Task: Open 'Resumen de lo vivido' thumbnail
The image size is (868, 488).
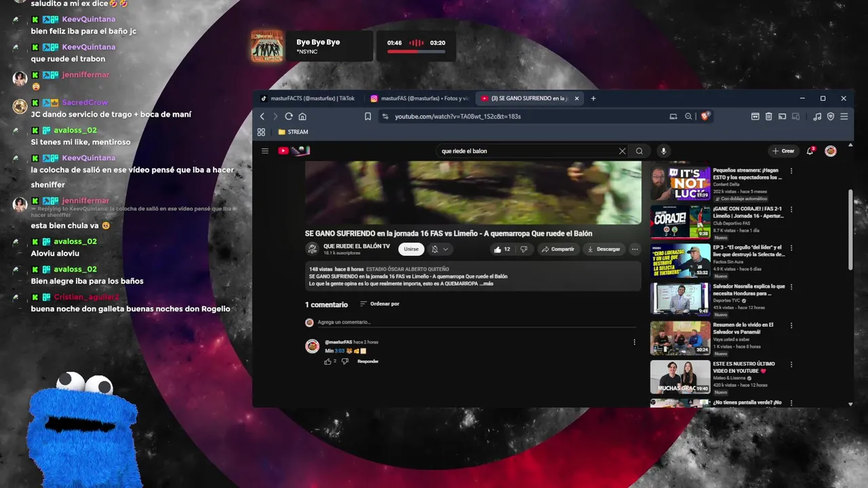Action: [680, 338]
